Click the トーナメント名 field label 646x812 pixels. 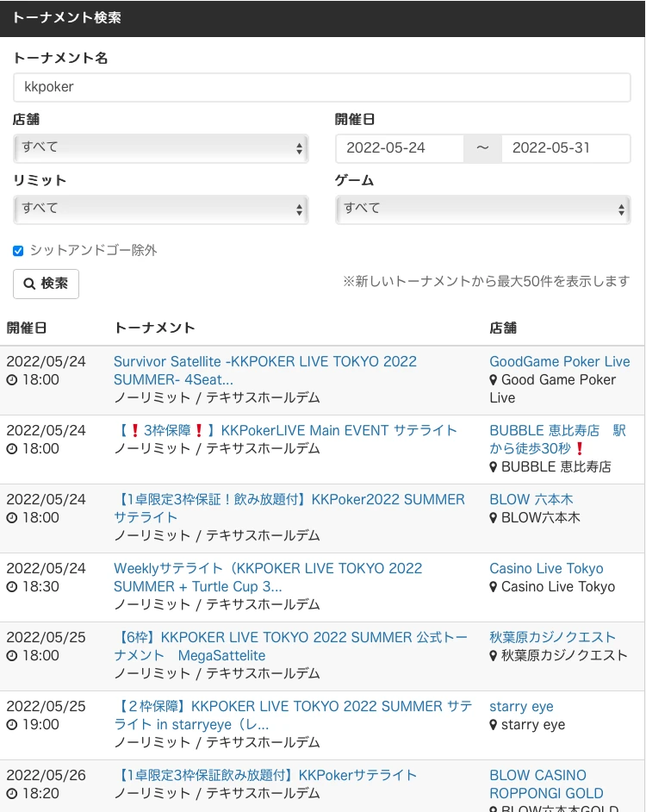[x=60, y=58]
